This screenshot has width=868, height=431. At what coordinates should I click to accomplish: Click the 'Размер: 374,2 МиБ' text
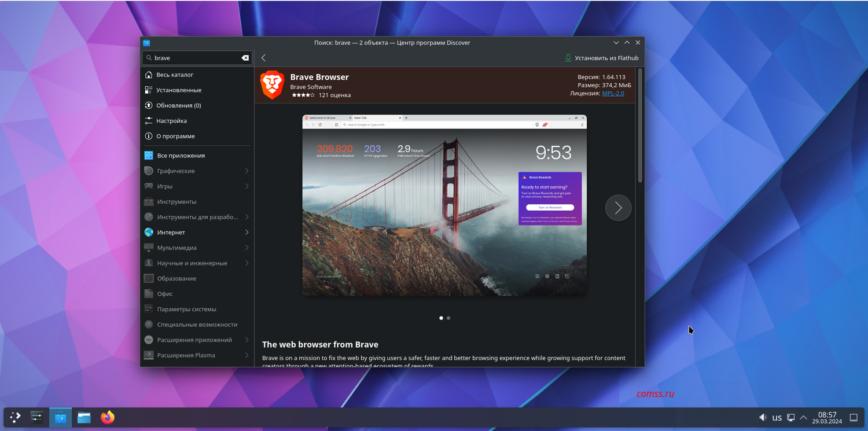pyautogui.click(x=604, y=85)
